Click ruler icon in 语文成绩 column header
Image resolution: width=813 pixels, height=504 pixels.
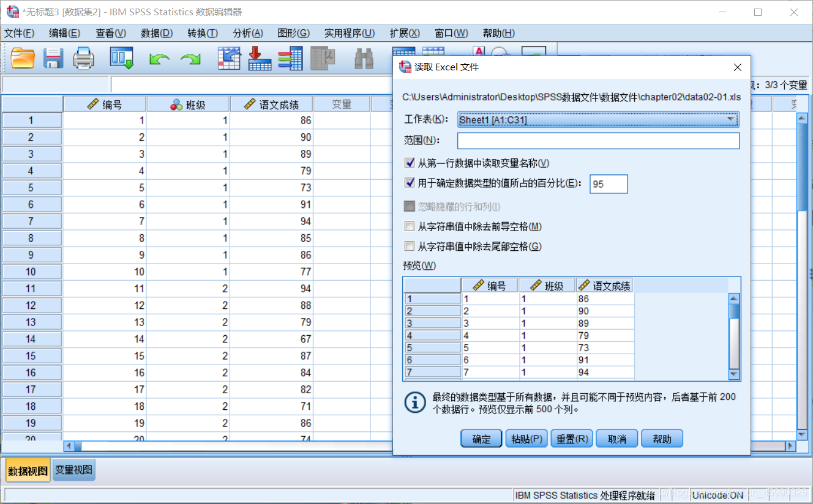click(x=250, y=105)
